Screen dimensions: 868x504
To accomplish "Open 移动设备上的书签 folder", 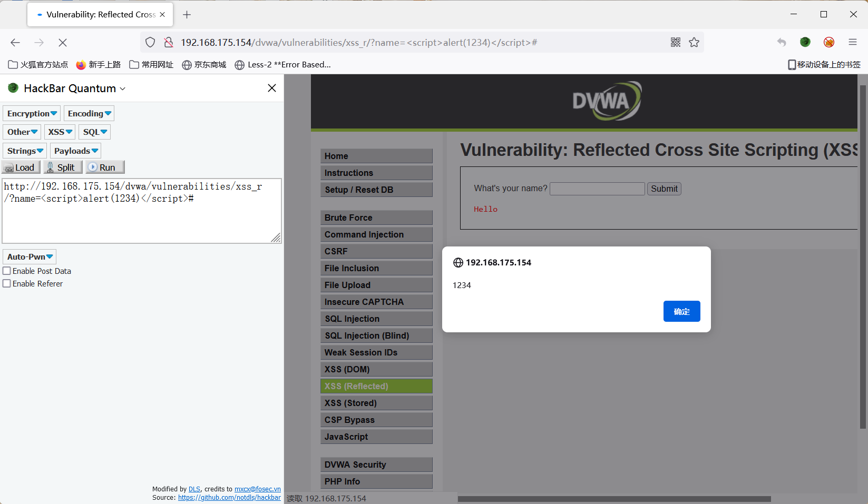I will tap(824, 65).
